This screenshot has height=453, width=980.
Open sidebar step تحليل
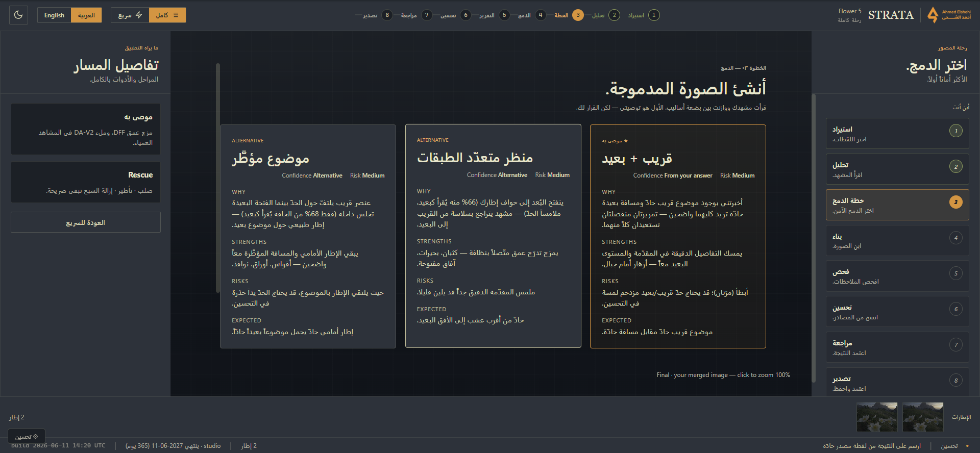coord(897,169)
